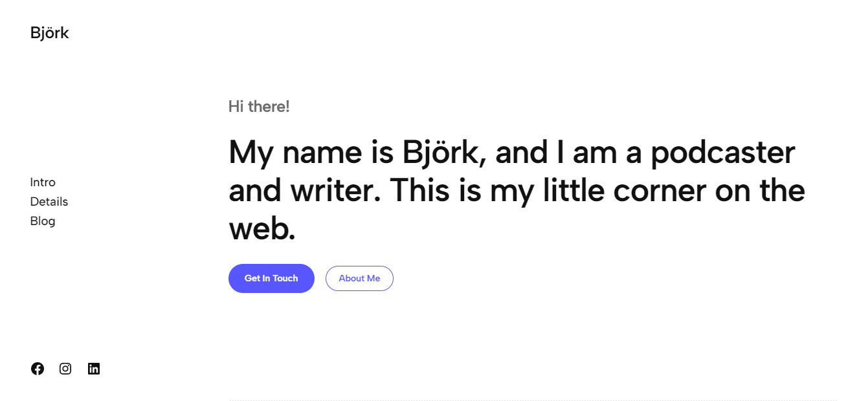Click the Björk site title logo
Image resolution: width=868 pixels, height=401 pixels.
pos(49,33)
